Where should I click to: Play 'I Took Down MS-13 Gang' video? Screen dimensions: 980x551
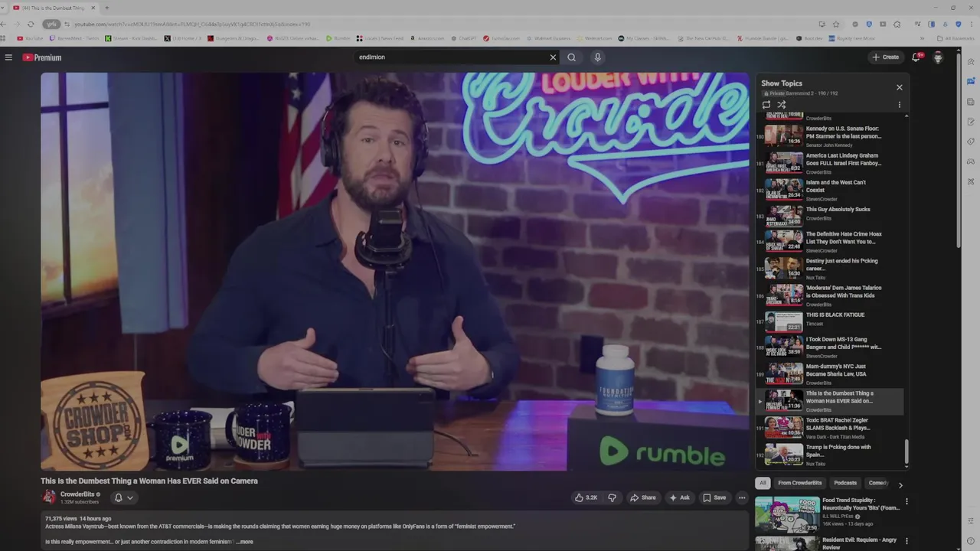830,347
